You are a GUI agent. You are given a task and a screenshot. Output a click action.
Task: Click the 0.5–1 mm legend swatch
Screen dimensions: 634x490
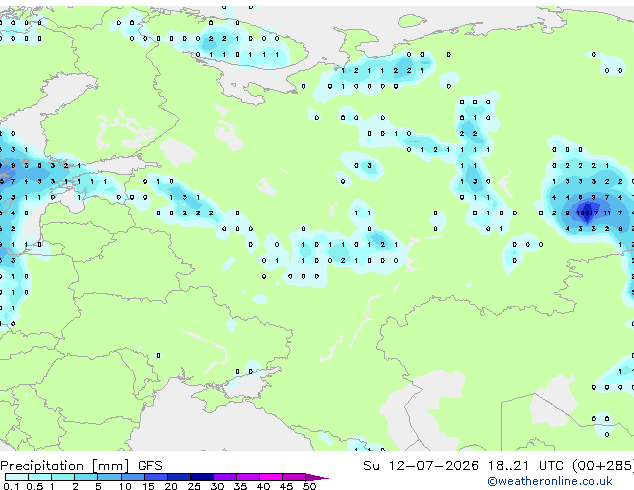(x=40, y=477)
